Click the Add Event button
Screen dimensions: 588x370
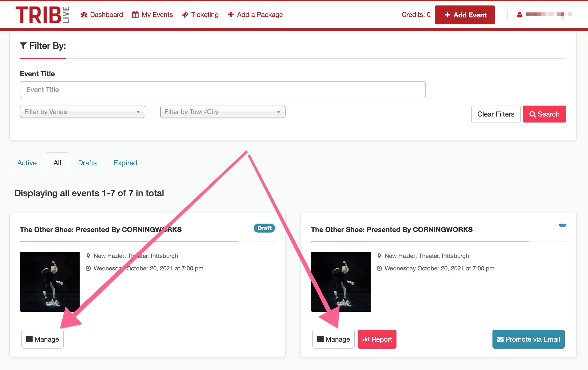[x=465, y=15]
